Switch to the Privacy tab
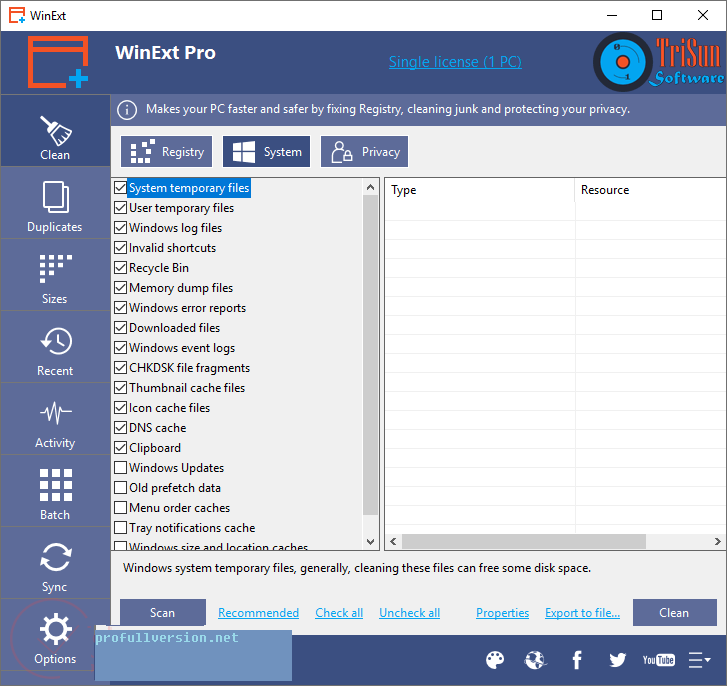The height and width of the screenshot is (686, 727). 364,152
